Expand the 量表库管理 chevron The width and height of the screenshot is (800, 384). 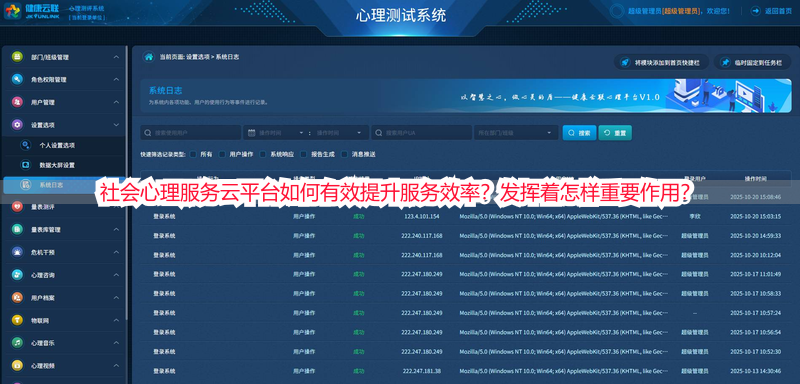[x=116, y=229]
